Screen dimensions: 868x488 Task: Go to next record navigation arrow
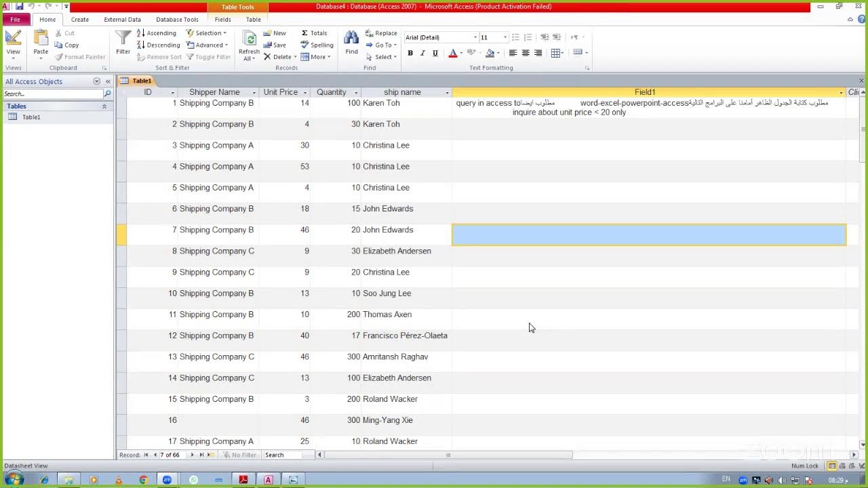pyautogui.click(x=192, y=455)
